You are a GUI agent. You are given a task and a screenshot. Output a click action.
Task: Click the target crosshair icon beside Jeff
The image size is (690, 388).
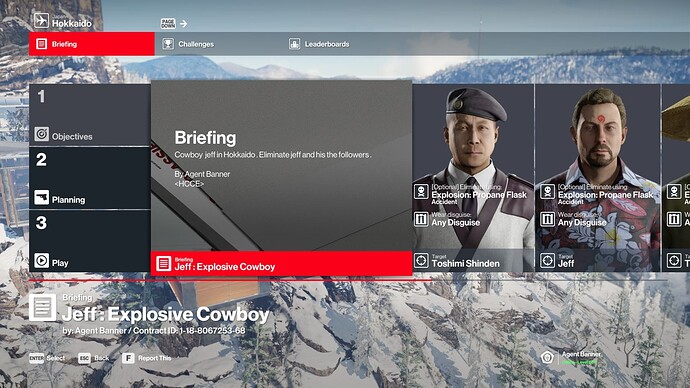pyautogui.click(x=547, y=260)
